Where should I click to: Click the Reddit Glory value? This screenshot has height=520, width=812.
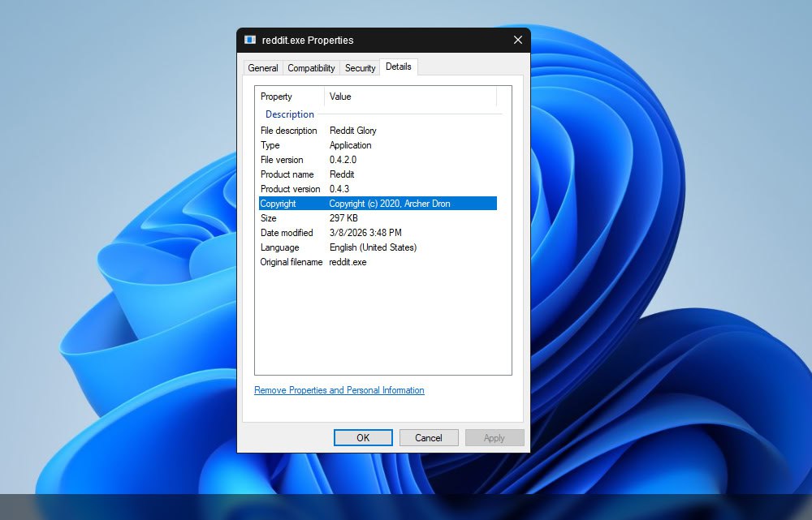click(x=352, y=131)
